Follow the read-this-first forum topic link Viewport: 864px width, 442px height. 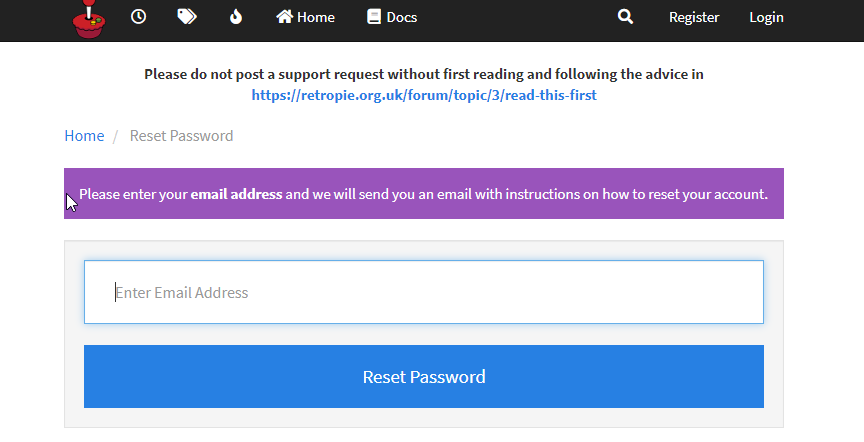[x=424, y=95]
